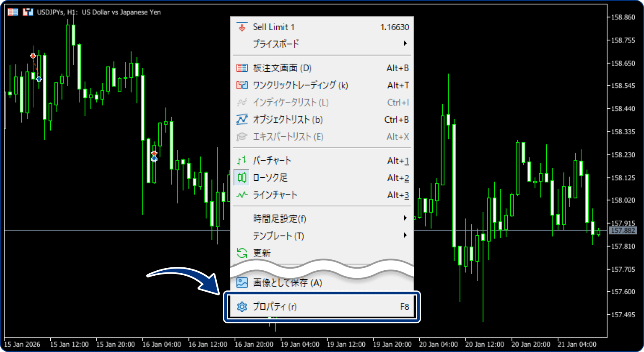Click the 157.882 price label on the scale

point(624,230)
